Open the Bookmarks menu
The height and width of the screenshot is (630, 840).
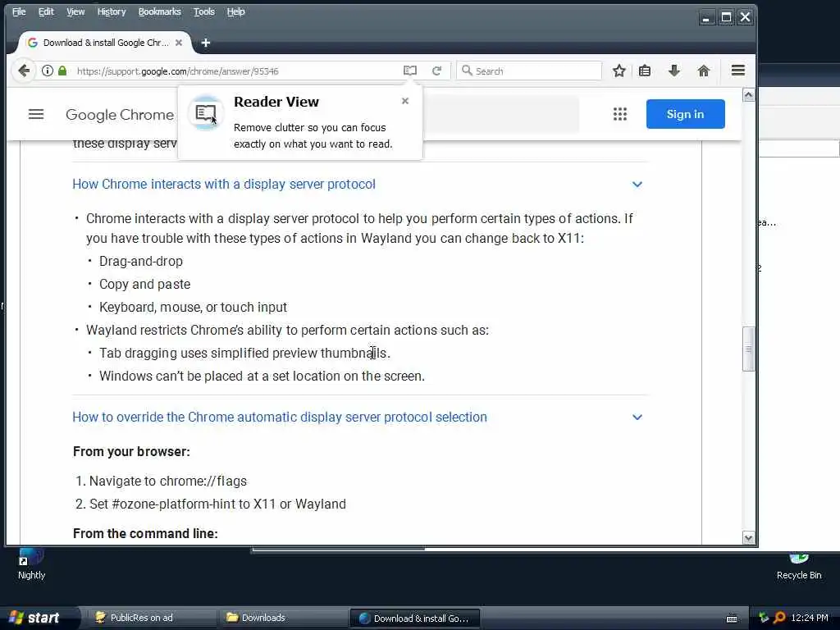(160, 11)
